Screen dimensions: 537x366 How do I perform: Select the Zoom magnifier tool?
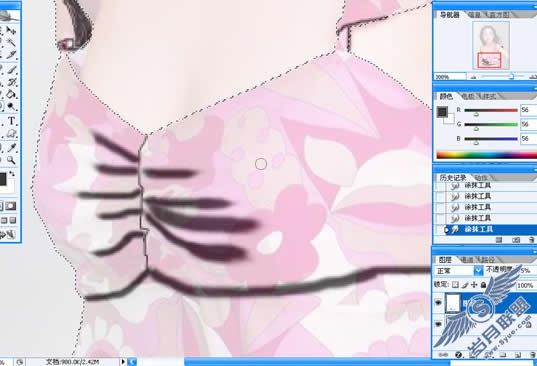click(11, 160)
